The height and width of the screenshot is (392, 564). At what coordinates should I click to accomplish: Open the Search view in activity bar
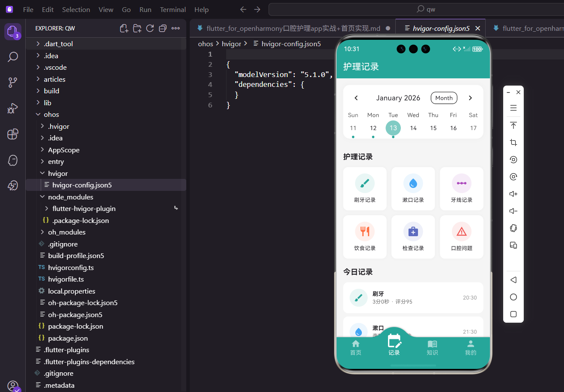click(12, 57)
